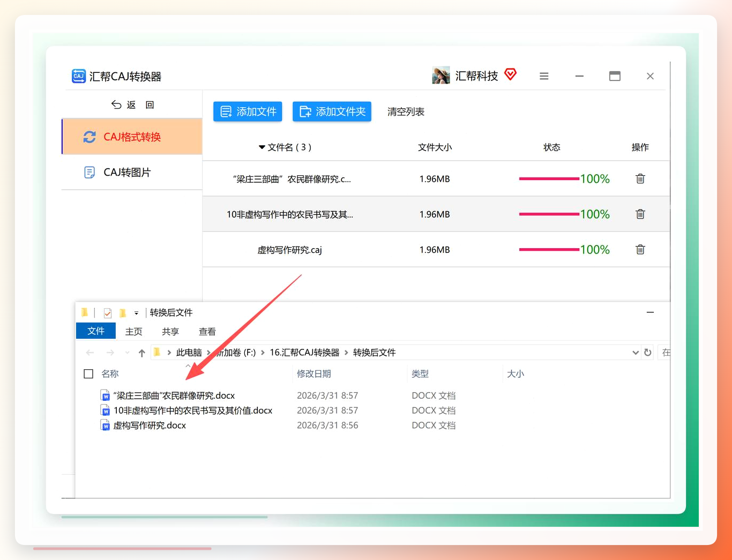The image size is (732, 560).
Task: Minimize the 转换后文件 Explorer window
Action: [650, 312]
